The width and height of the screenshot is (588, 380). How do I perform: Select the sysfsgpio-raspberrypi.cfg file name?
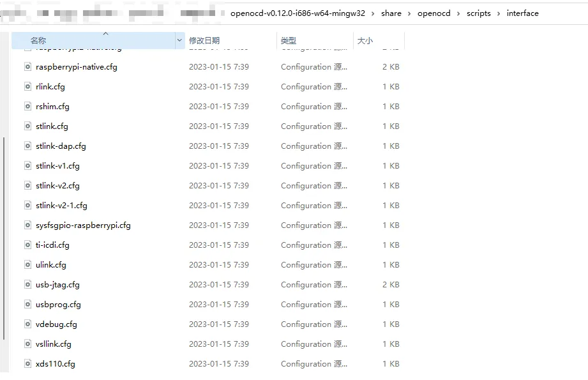point(83,225)
